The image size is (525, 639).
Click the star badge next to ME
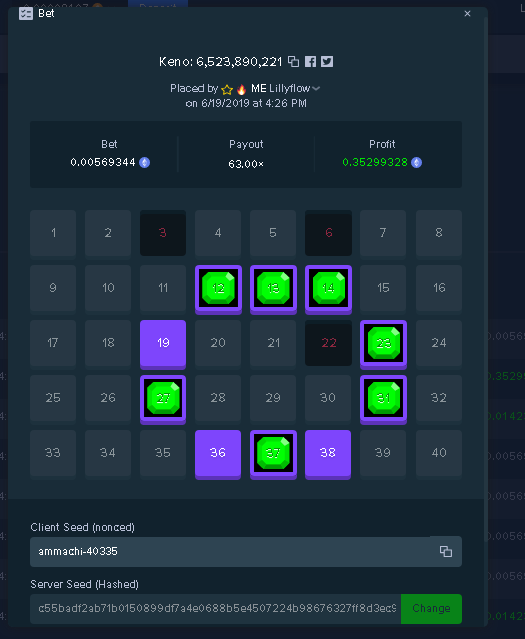(x=227, y=89)
